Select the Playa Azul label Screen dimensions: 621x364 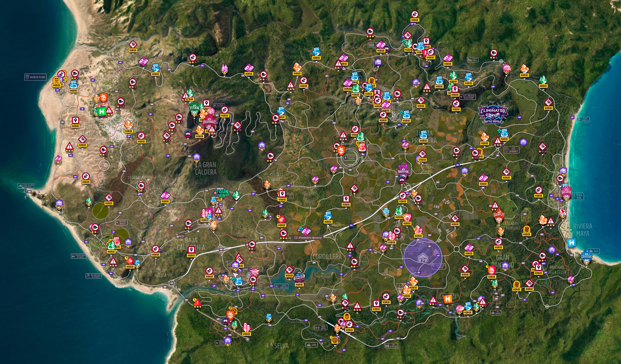(x=577, y=196)
